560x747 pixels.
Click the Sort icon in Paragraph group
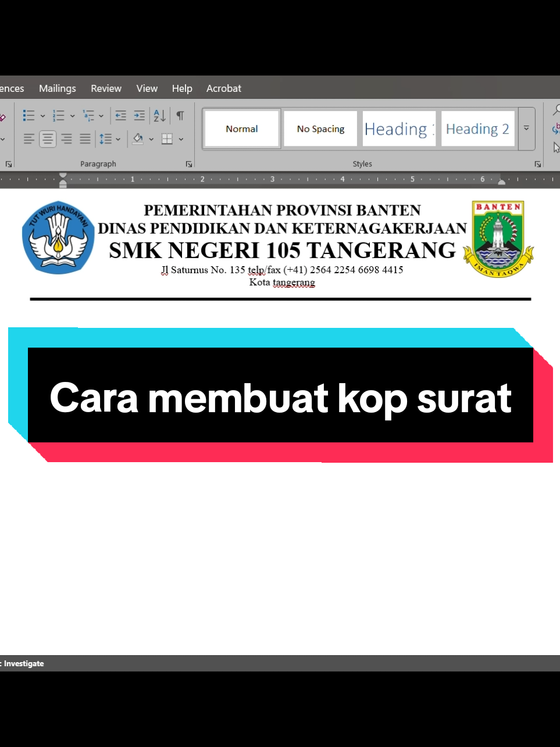pyautogui.click(x=159, y=115)
